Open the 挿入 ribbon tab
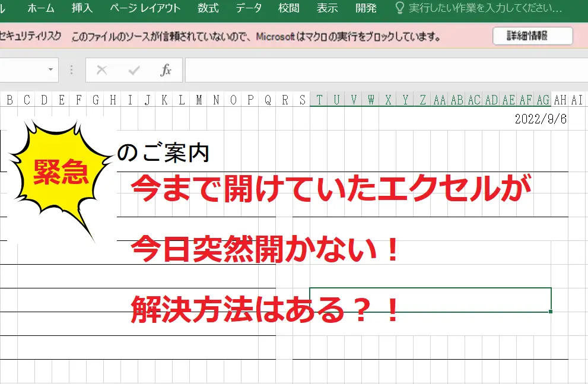Image resolution: width=588 pixels, height=384 pixels. [81, 8]
